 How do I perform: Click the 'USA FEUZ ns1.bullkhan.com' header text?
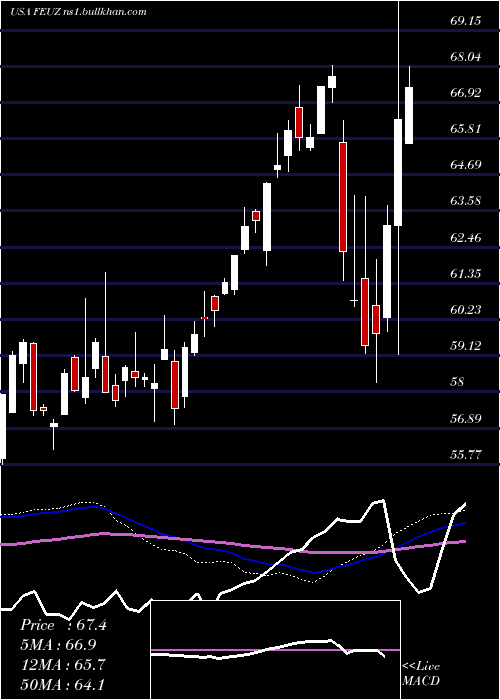click(79, 12)
